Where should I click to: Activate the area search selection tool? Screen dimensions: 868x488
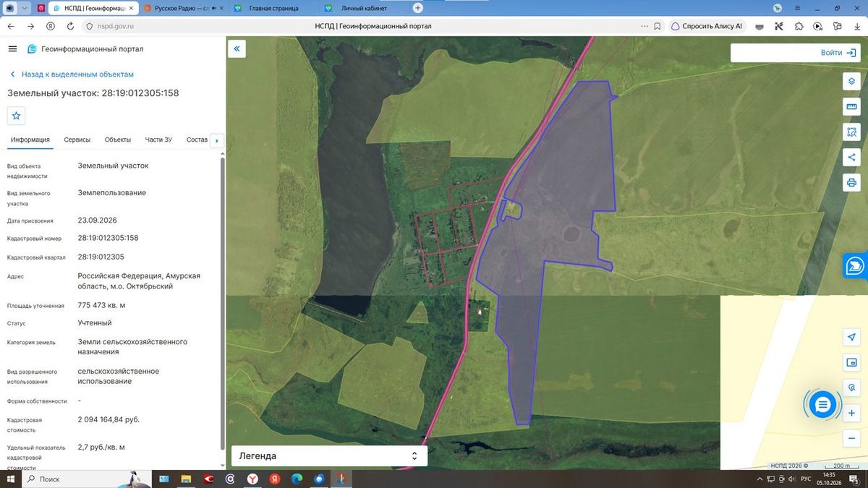851,132
